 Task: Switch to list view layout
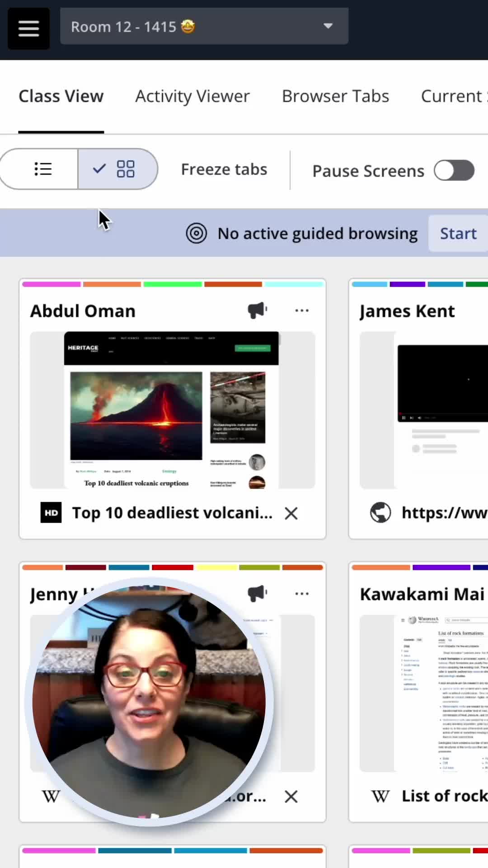tap(39, 169)
